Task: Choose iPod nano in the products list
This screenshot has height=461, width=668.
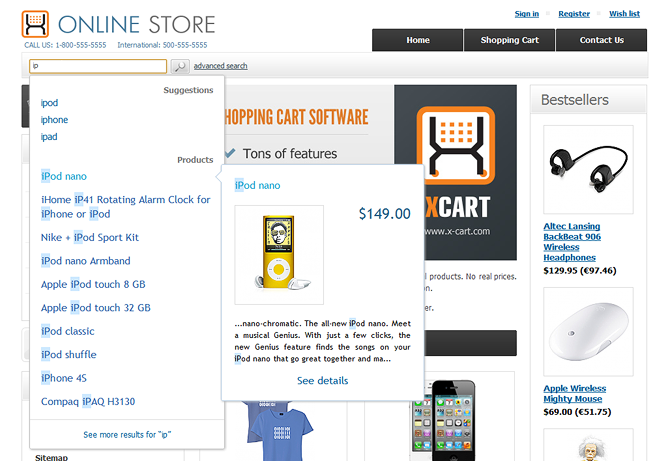Action: (64, 176)
